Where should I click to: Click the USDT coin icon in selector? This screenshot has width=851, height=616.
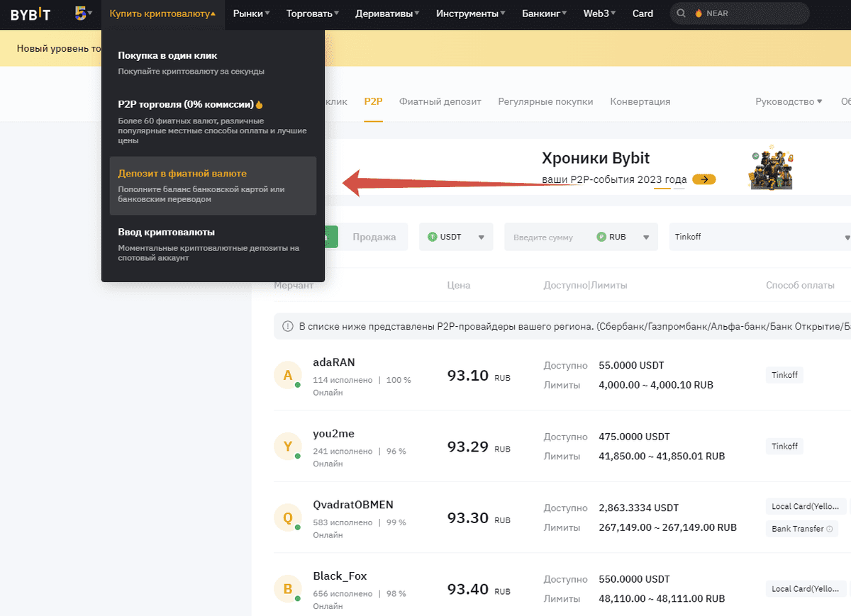pyautogui.click(x=433, y=237)
